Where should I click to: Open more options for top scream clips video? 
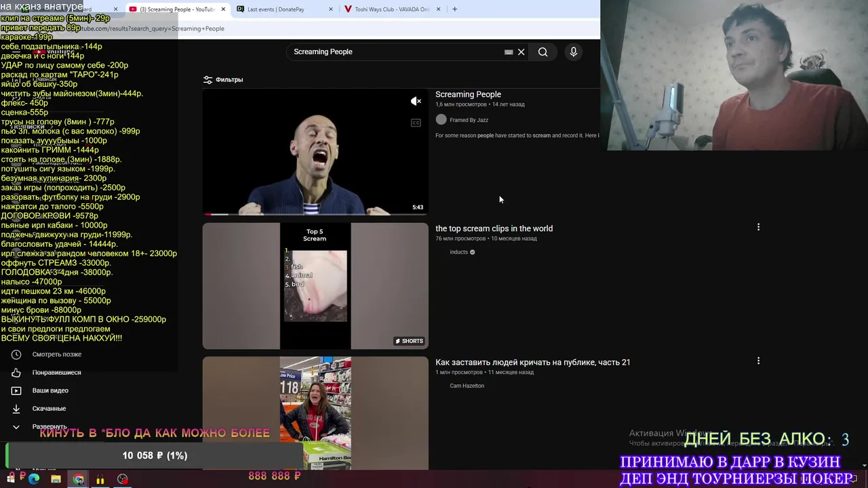[758, 227]
